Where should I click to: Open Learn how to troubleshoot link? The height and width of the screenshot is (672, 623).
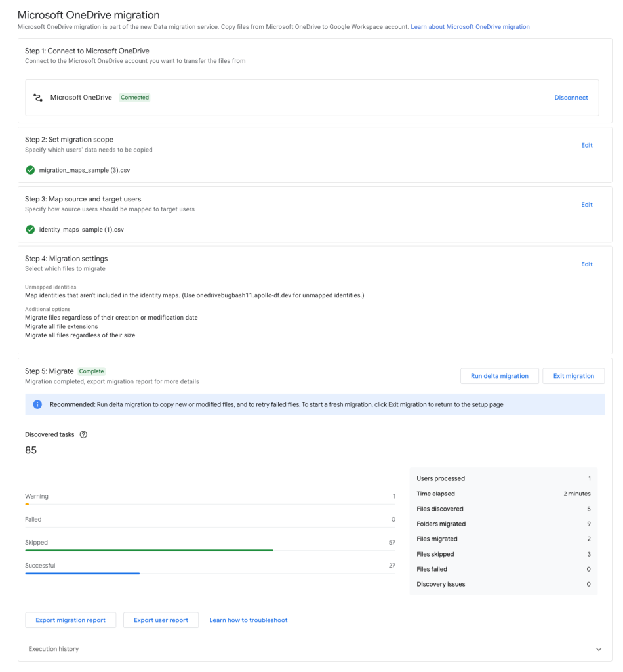[x=248, y=620]
